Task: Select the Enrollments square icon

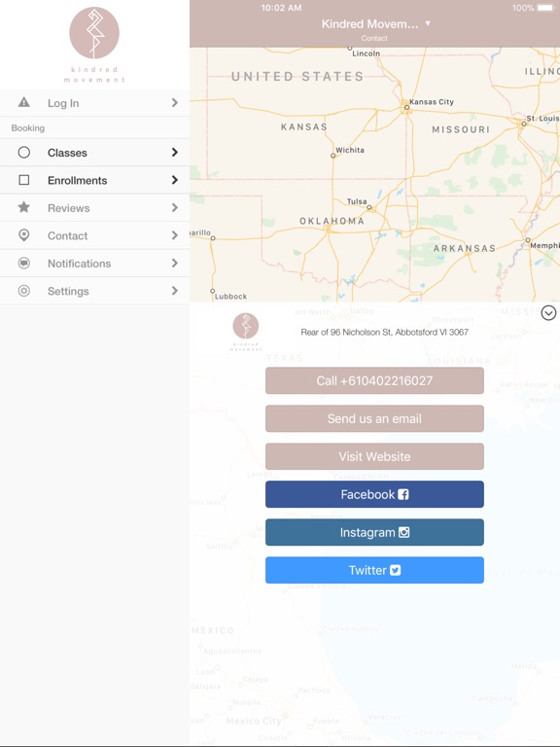Action: (x=23, y=180)
